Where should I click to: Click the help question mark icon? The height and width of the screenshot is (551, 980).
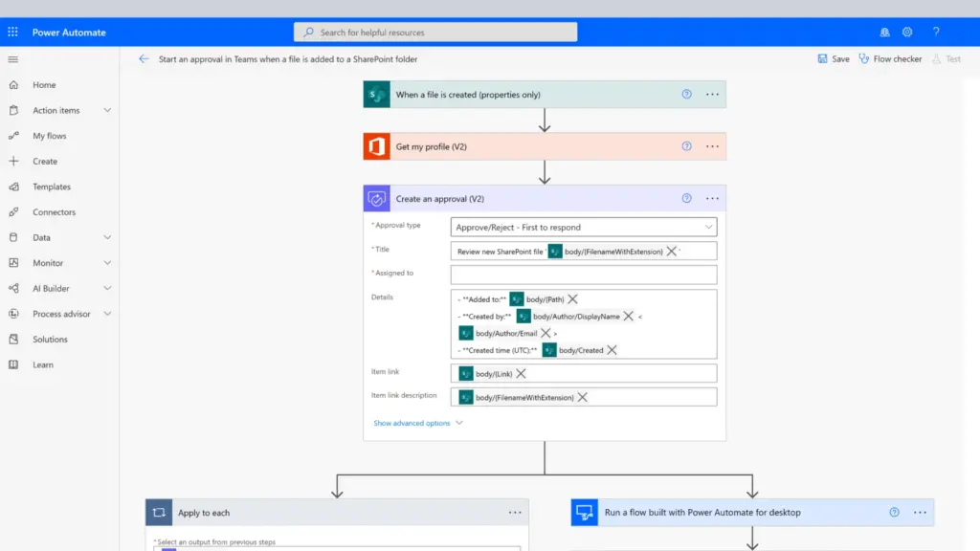[936, 32]
